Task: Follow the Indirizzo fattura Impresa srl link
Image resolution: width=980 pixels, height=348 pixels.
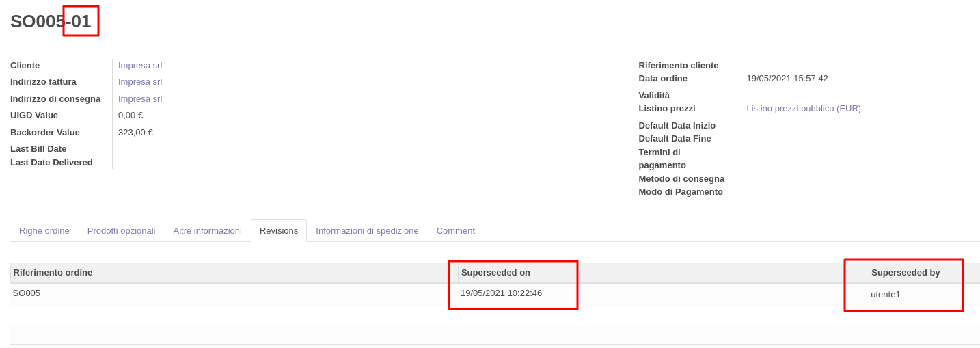Action: click(140, 82)
